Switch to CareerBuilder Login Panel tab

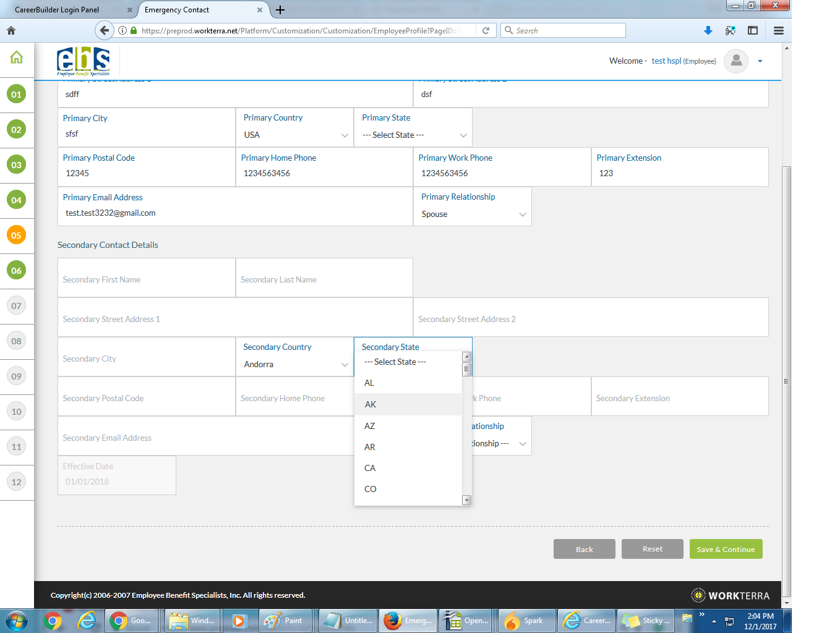click(x=58, y=10)
